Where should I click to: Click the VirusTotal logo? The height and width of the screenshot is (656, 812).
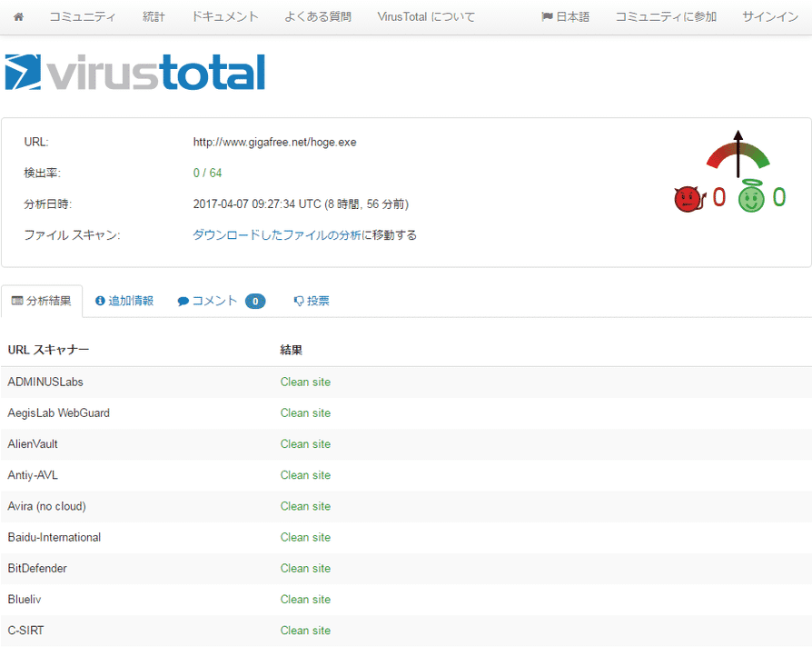[x=135, y=72]
